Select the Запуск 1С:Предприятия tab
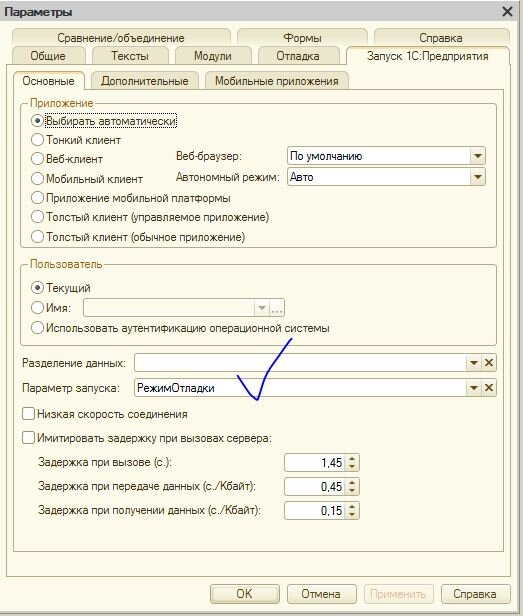This screenshot has width=523, height=616. pos(428,56)
